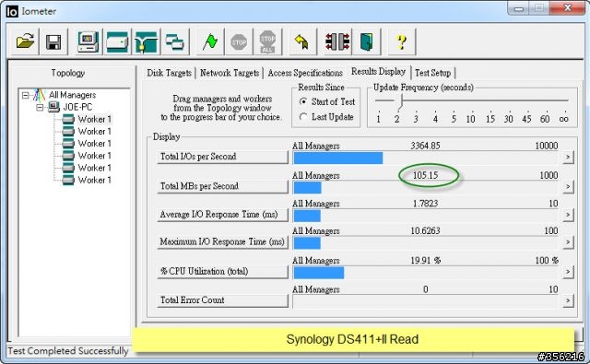Select 'Last Update' radio button

point(303,117)
